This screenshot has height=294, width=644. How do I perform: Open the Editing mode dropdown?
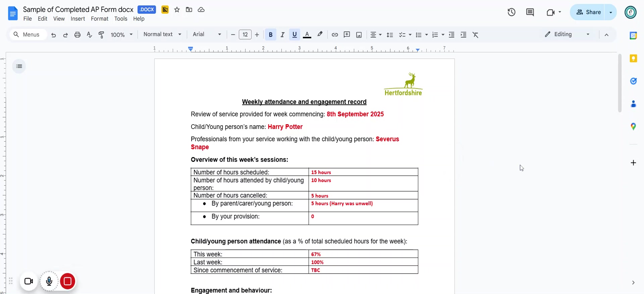point(567,34)
